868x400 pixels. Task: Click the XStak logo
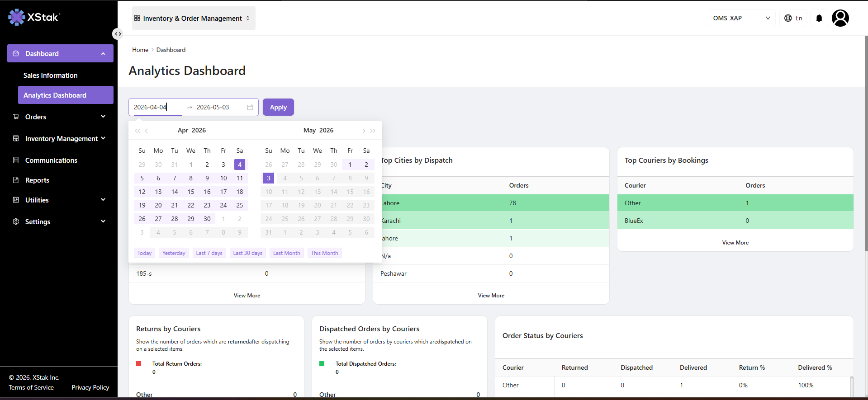click(34, 17)
